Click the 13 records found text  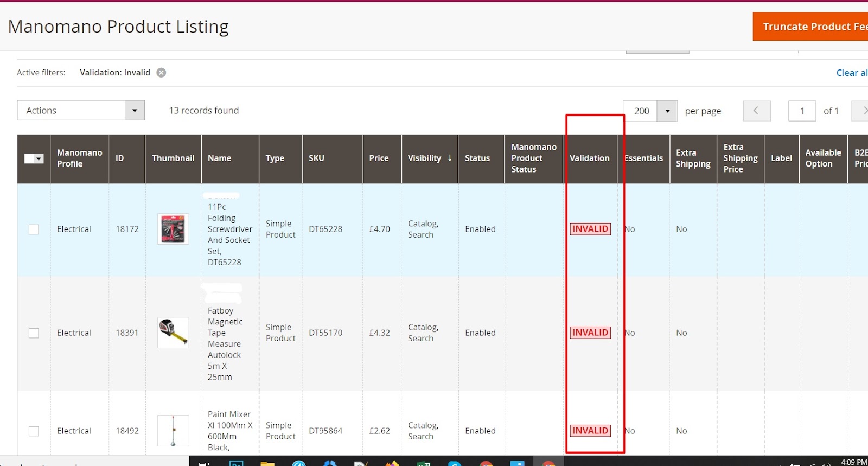tap(204, 111)
